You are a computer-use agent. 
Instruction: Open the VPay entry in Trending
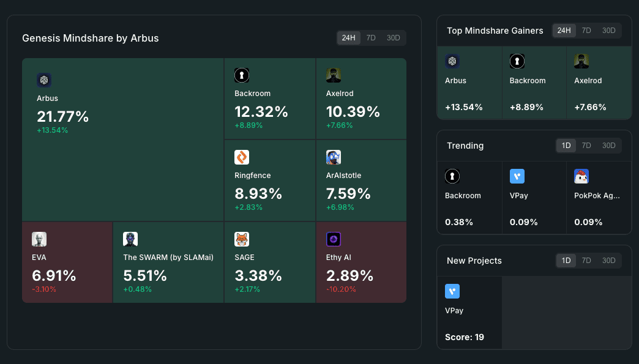[534, 197]
